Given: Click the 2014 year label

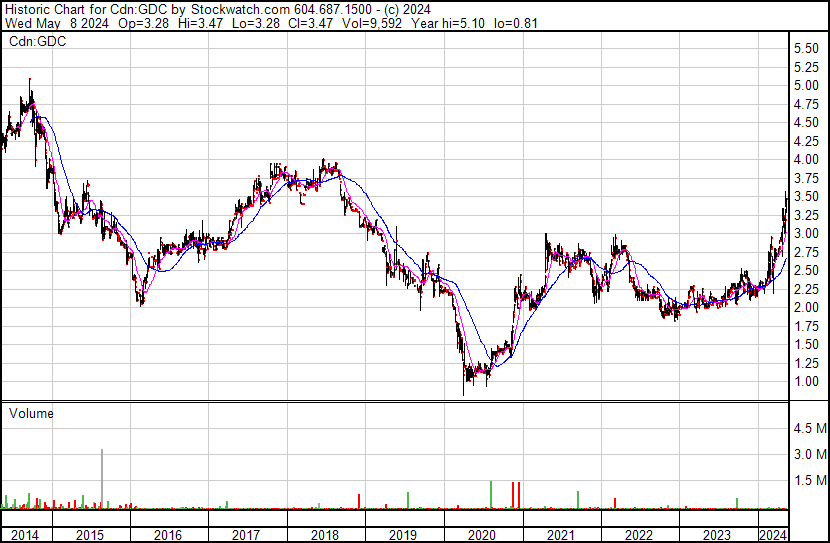Looking at the screenshot, I should [x=25, y=535].
